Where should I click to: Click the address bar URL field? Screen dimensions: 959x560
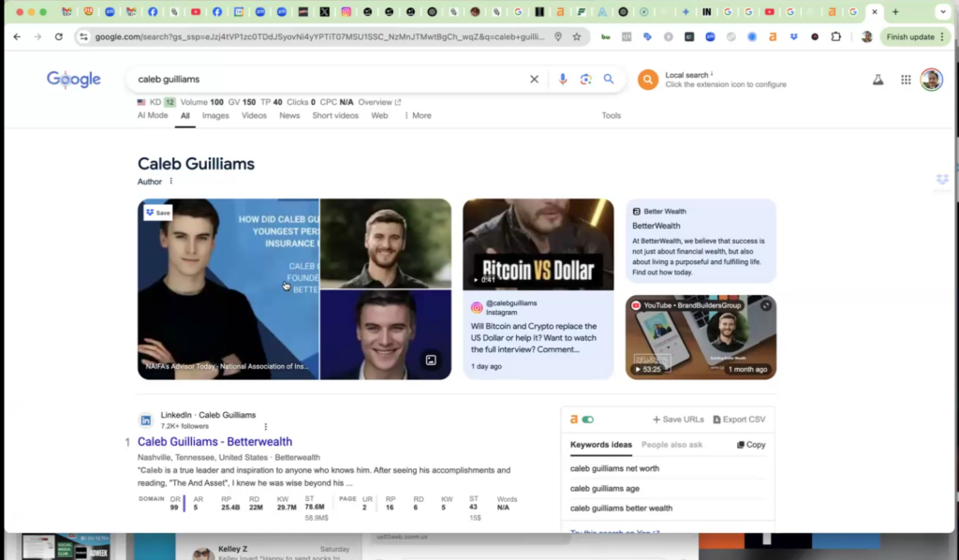click(319, 37)
